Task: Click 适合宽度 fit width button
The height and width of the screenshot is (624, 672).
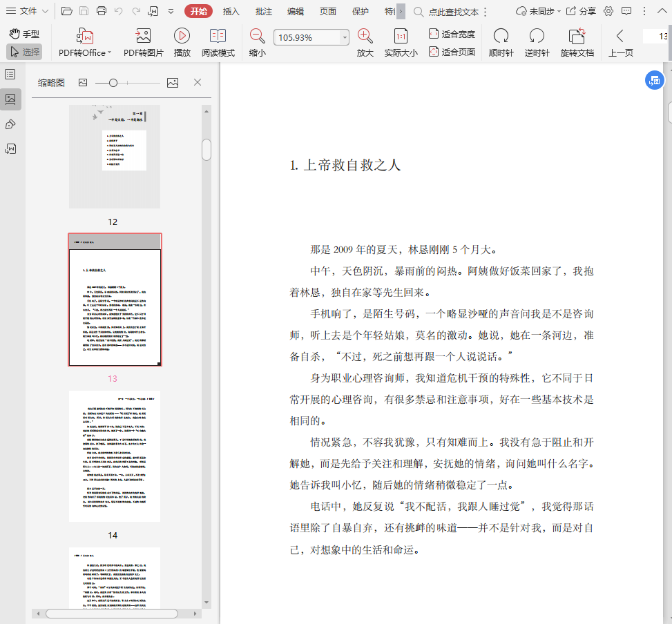Action: click(x=452, y=34)
